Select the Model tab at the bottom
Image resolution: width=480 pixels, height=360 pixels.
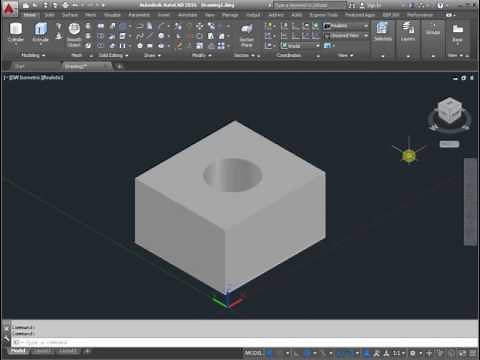18,351
